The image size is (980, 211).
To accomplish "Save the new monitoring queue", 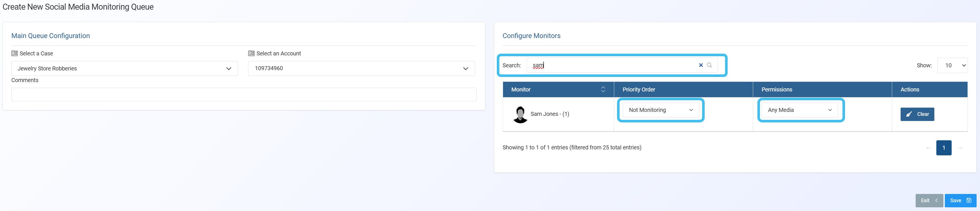I will (960, 200).
